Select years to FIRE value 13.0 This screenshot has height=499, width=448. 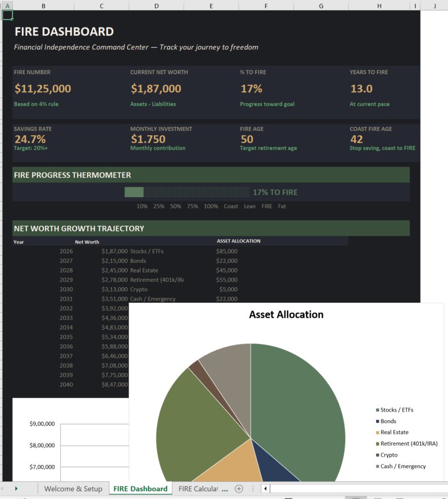click(x=361, y=88)
